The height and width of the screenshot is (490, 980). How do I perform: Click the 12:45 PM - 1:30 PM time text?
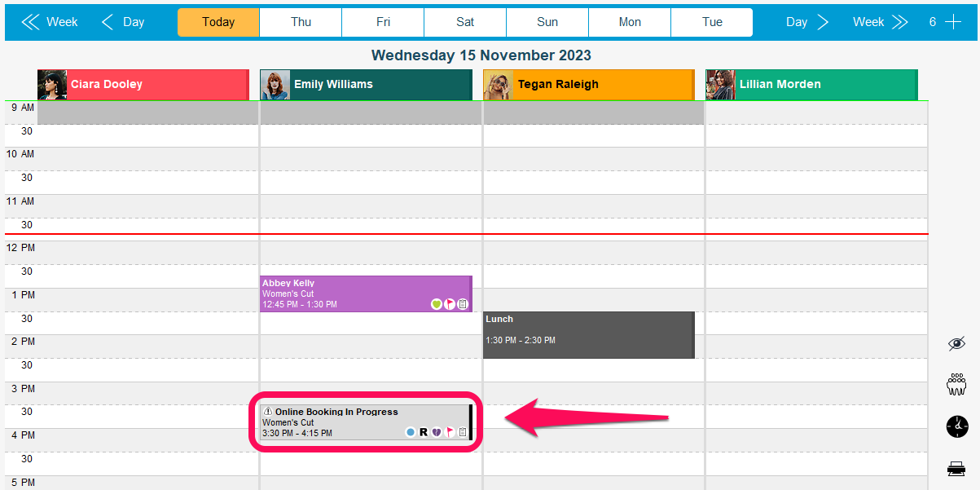point(300,305)
